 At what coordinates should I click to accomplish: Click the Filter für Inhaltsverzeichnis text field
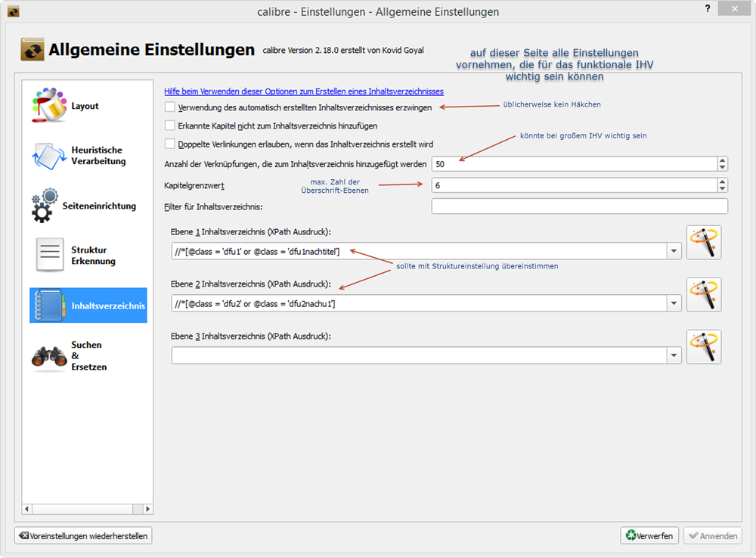point(579,206)
